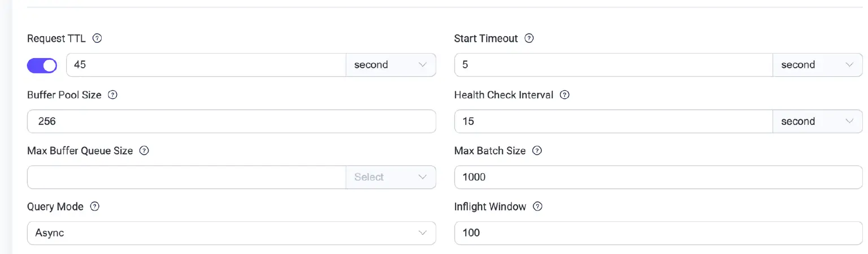The image size is (868, 254).
Task: Click Buffer Pool Size input showing 256
Action: coord(231,121)
